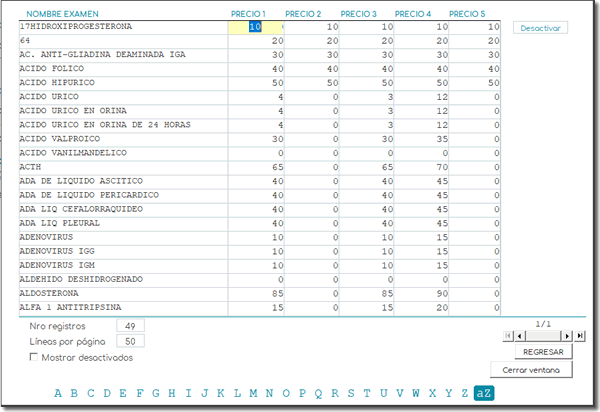Viewport: 600px width, 412px height.
Task: Click the previous page arrow
Action: pos(518,336)
